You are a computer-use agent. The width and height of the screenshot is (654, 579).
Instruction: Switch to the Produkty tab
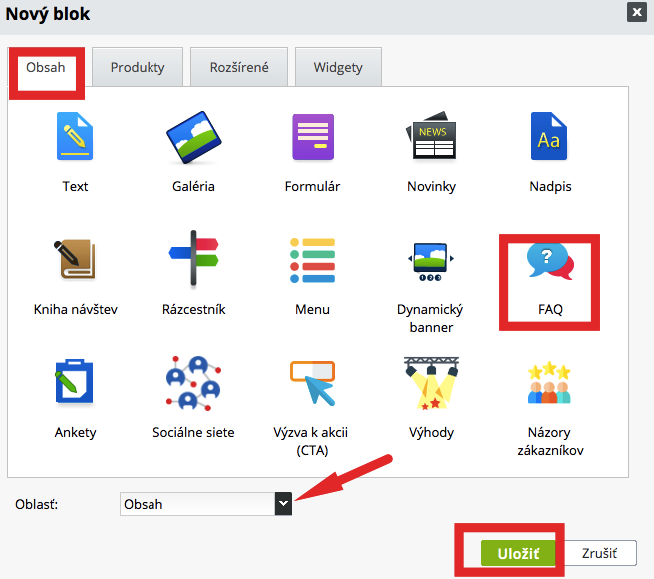pyautogui.click(x=137, y=68)
